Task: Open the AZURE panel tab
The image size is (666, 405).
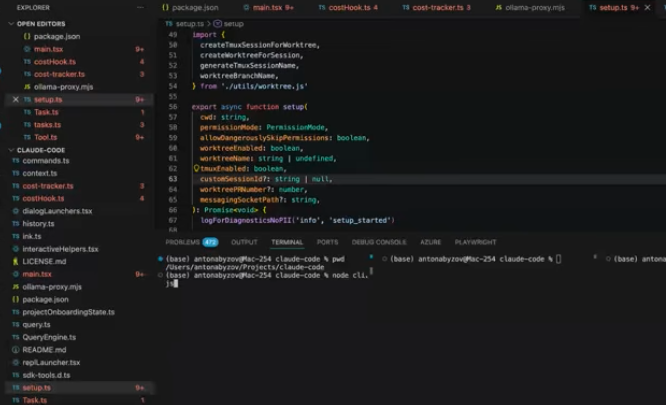Action: click(430, 242)
